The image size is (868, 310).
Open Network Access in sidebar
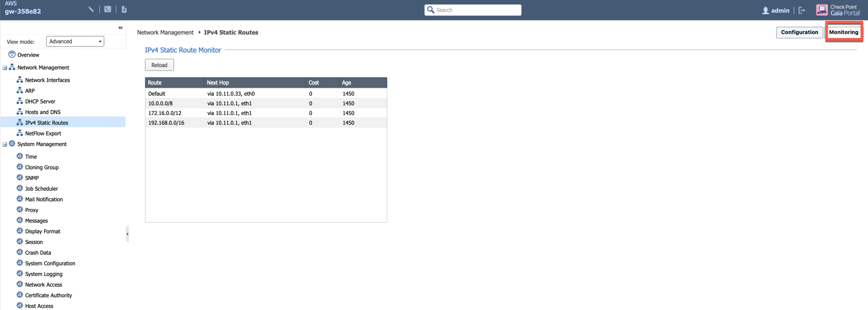(x=44, y=285)
